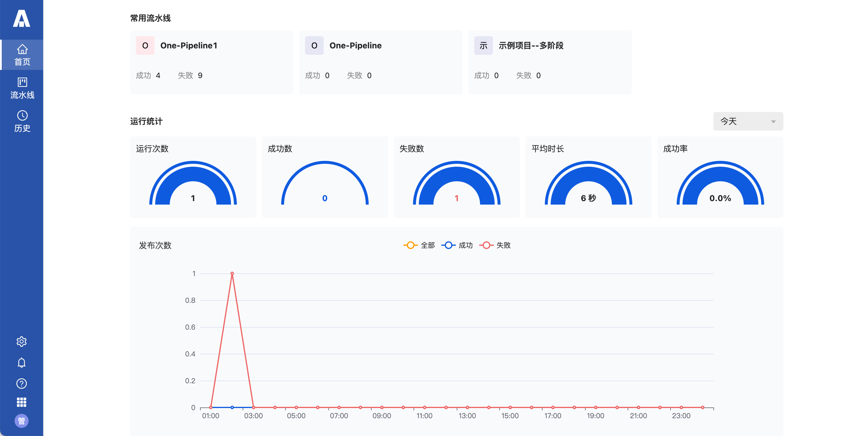Click the 管 user avatar
This screenshot has height=436, width=868.
click(22, 421)
